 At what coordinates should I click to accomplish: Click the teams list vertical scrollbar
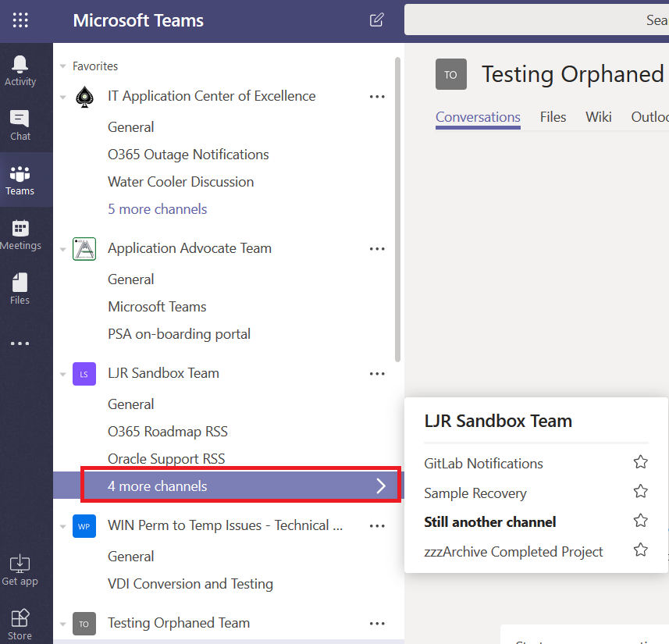coord(398,211)
